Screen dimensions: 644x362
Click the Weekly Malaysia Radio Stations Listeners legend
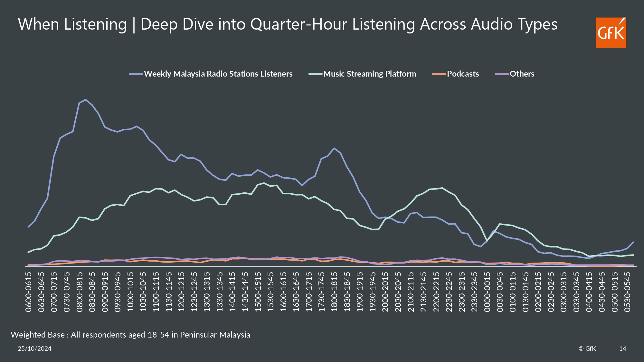click(x=218, y=74)
